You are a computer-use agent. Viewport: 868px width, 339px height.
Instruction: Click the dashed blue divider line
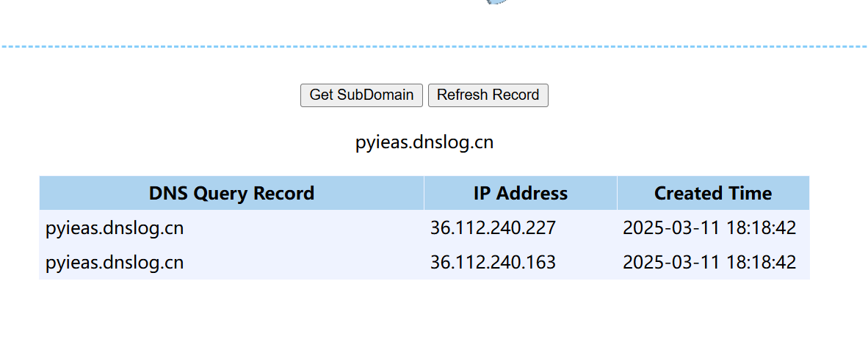point(434,47)
